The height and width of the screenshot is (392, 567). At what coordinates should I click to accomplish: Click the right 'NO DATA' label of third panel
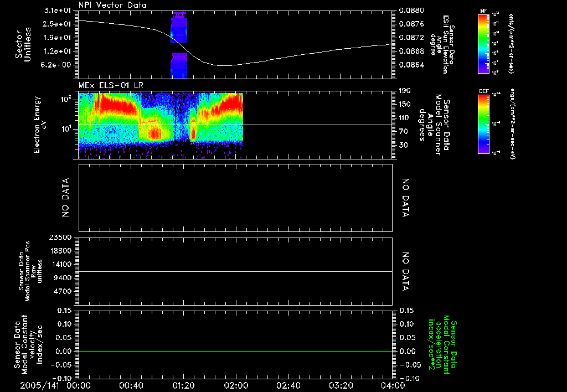(x=406, y=198)
